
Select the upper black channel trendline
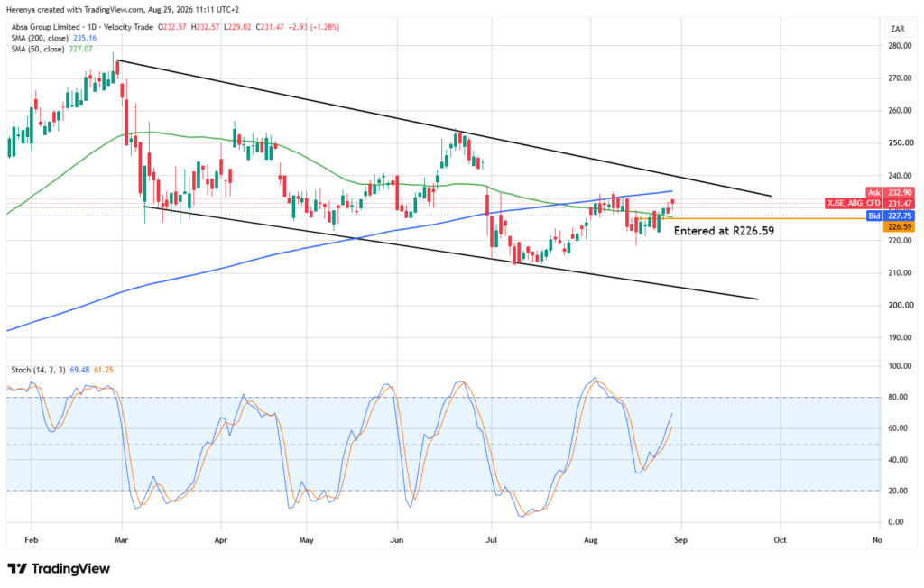coord(442,128)
